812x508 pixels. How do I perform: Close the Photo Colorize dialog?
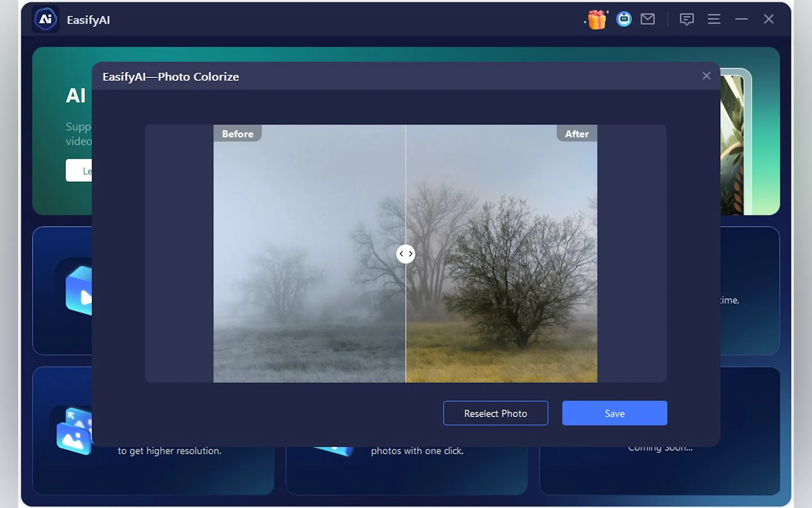click(x=706, y=76)
